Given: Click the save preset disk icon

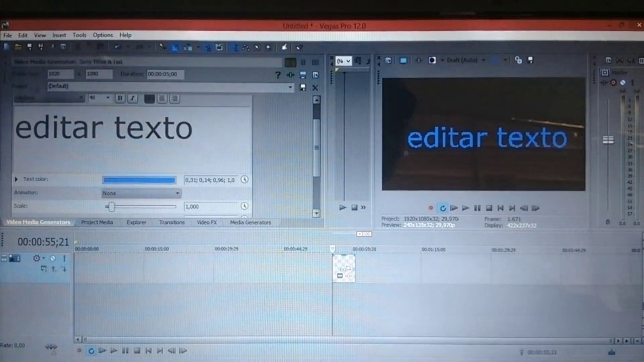Looking at the screenshot, I should point(303,87).
